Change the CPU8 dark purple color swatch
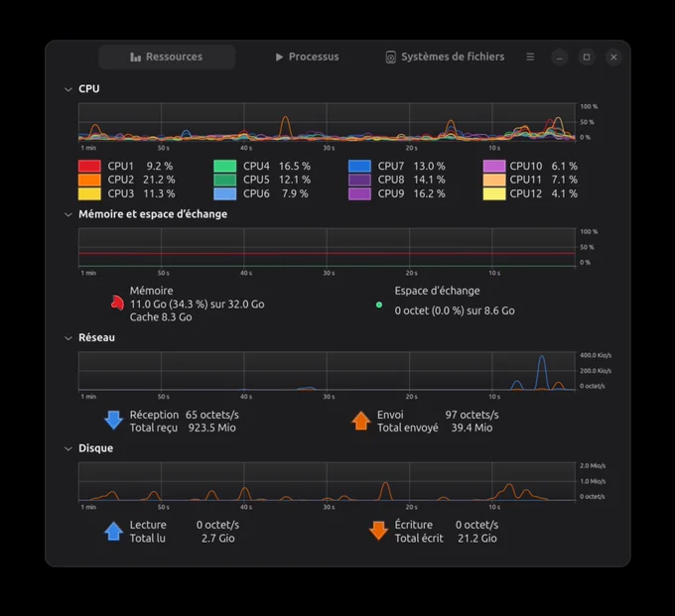This screenshot has width=675, height=616. coord(359,180)
